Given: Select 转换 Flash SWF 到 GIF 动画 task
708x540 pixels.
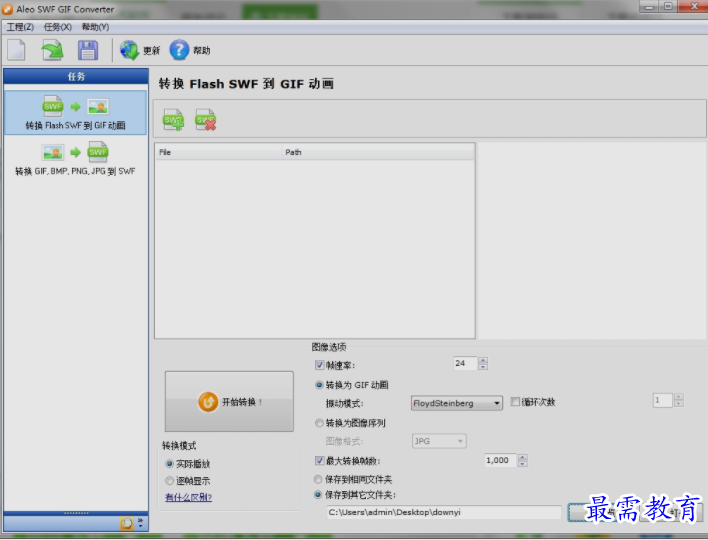Looking at the screenshot, I should pyautogui.click(x=75, y=112).
